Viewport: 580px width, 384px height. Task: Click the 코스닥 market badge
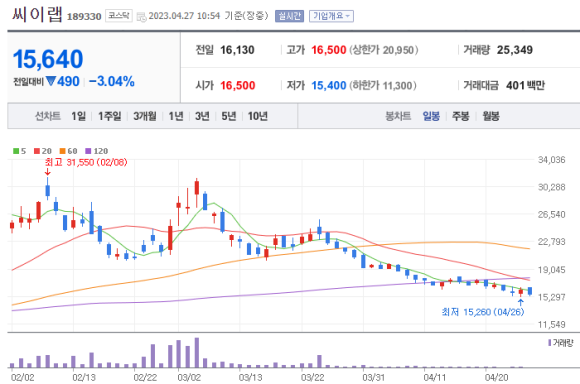[x=119, y=16]
